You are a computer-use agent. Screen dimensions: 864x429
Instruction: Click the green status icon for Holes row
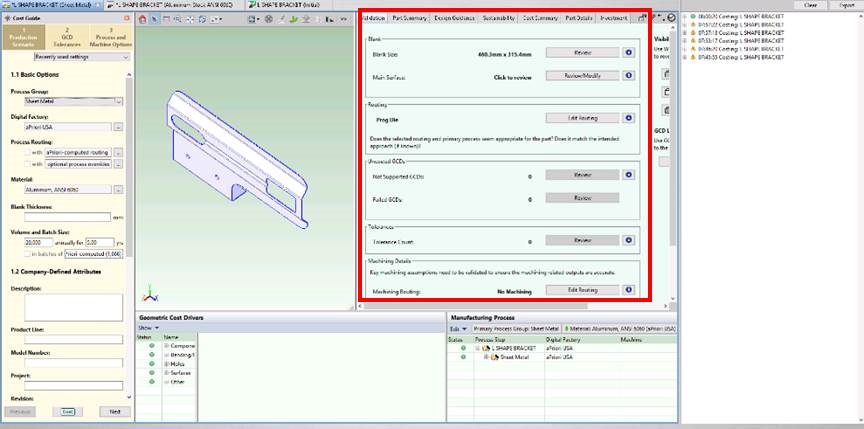(151, 363)
